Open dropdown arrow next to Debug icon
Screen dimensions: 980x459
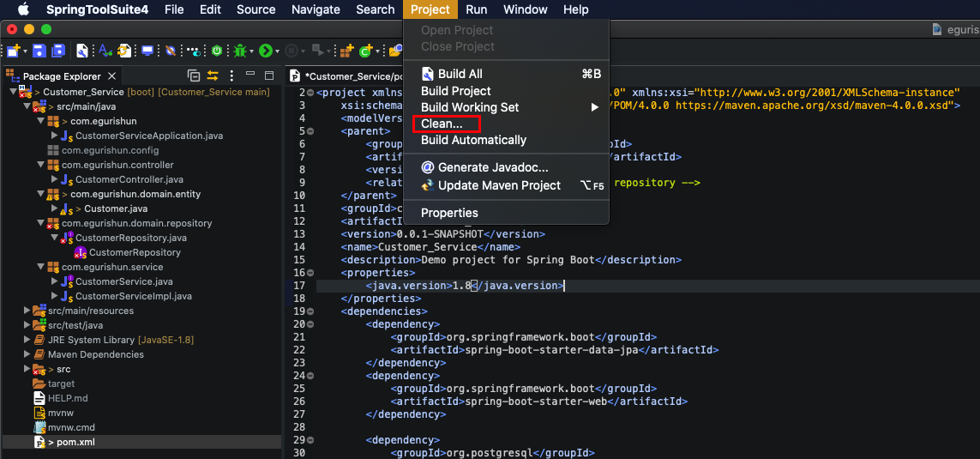pos(251,51)
